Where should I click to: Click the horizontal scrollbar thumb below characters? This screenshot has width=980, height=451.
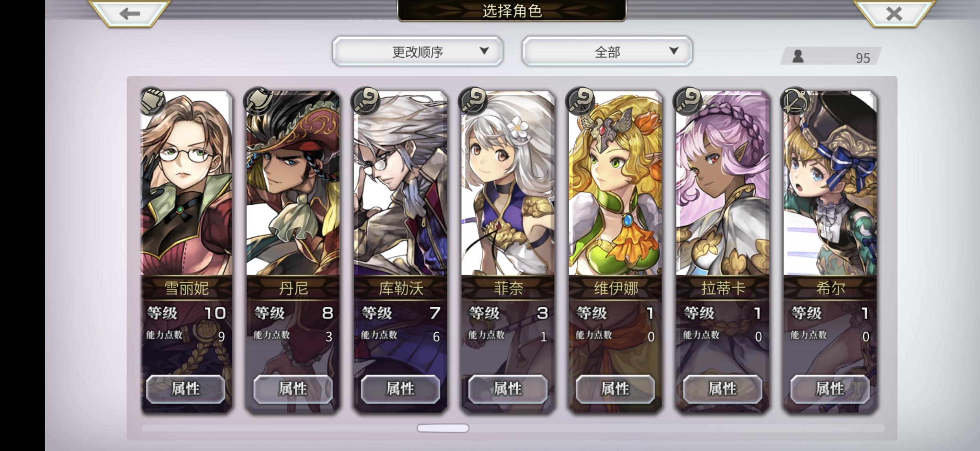pyautogui.click(x=443, y=428)
